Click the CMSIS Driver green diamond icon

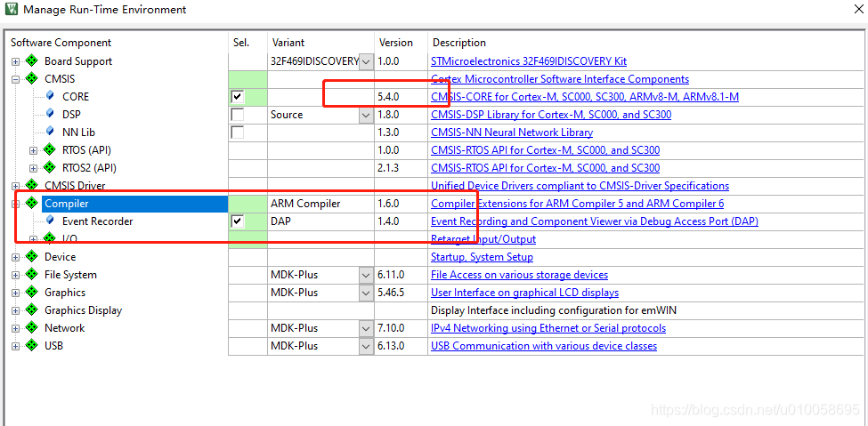[x=31, y=185]
